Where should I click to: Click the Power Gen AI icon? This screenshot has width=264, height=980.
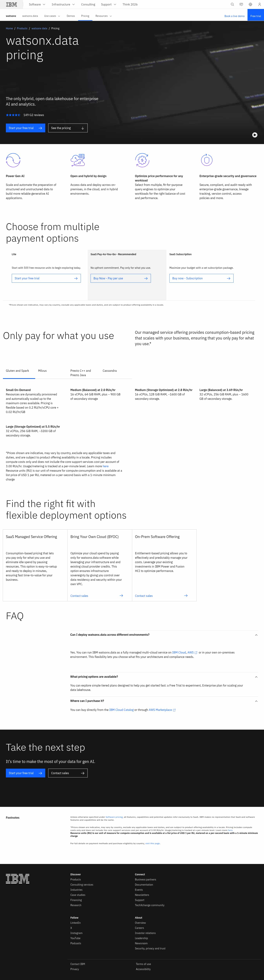click(13, 160)
